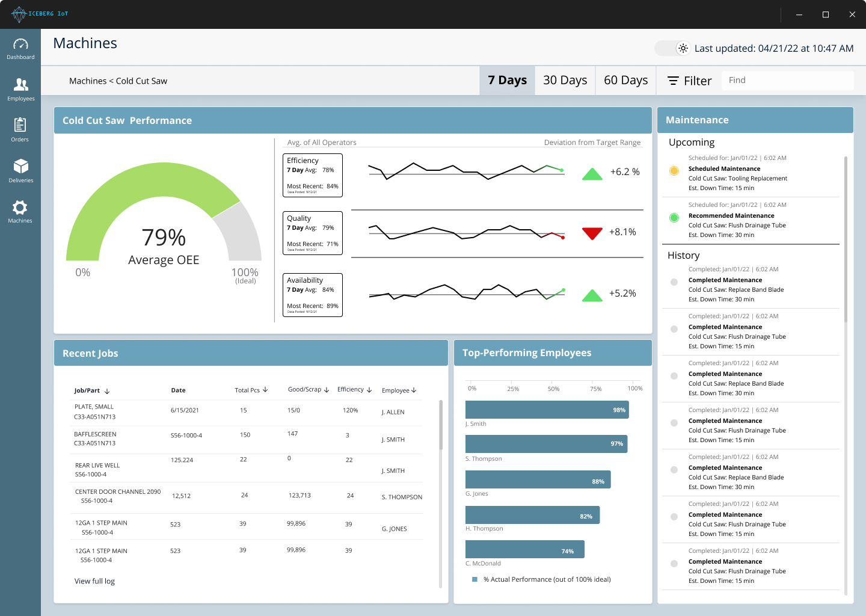Minimize the application window

click(x=799, y=14)
